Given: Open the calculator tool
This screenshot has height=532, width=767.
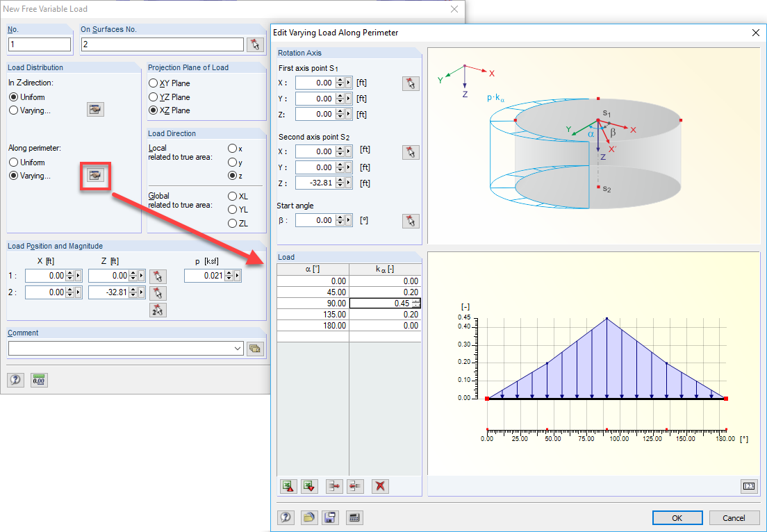Looking at the screenshot, I should (354, 517).
